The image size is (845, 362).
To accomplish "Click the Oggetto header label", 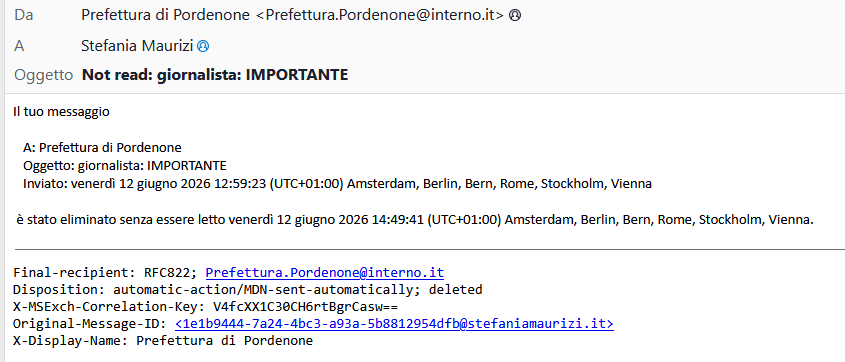I will point(44,75).
